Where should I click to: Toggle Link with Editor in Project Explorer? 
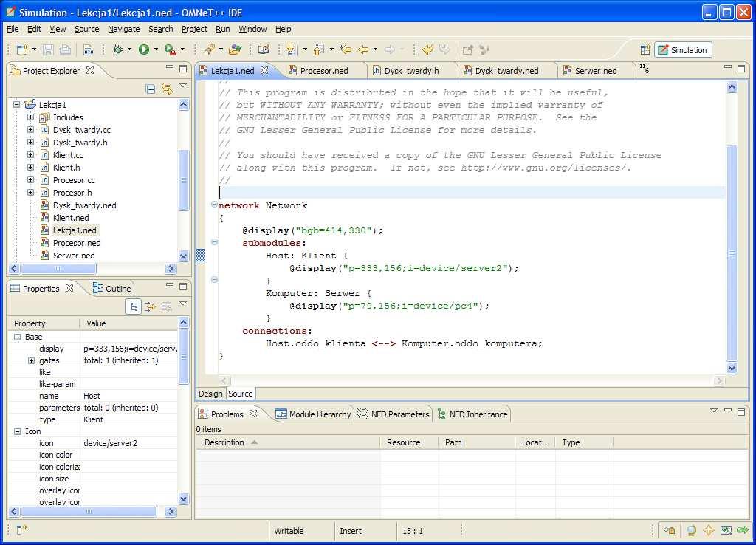167,89
